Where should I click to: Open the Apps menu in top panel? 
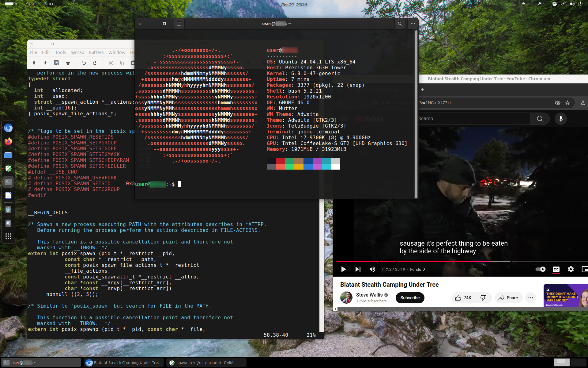pos(31,4)
